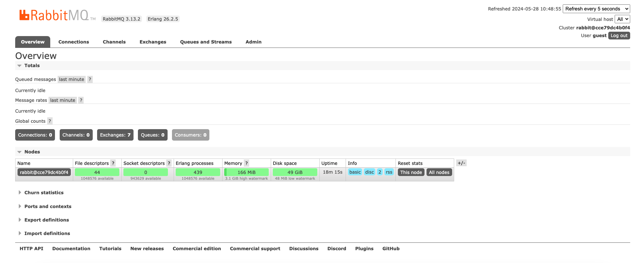Click the file descriptors 44 bar
The height and width of the screenshot is (263, 644).
[97, 172]
